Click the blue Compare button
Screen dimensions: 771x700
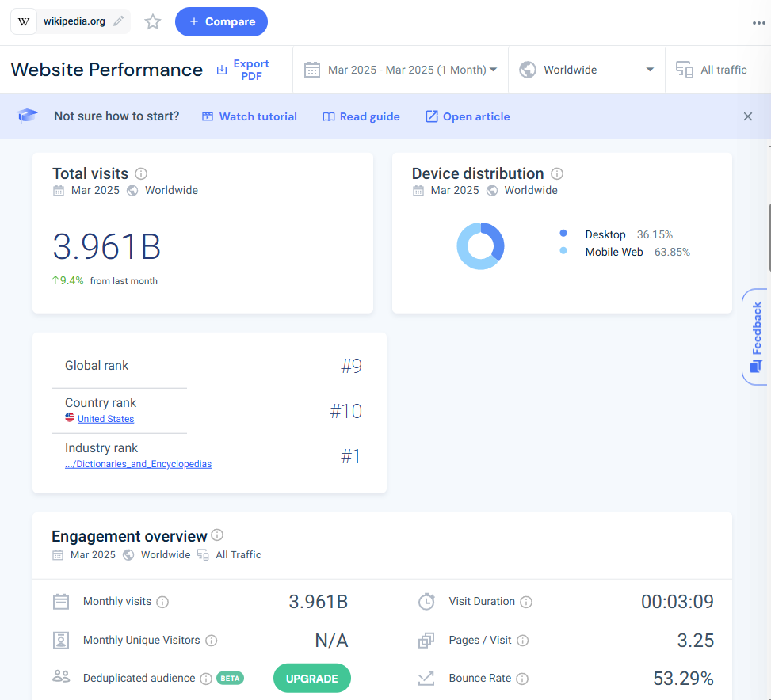221,21
